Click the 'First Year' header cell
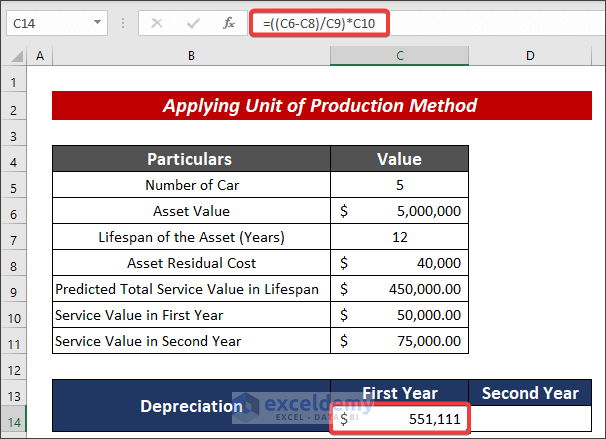The image size is (606, 439). pyautogui.click(x=399, y=393)
